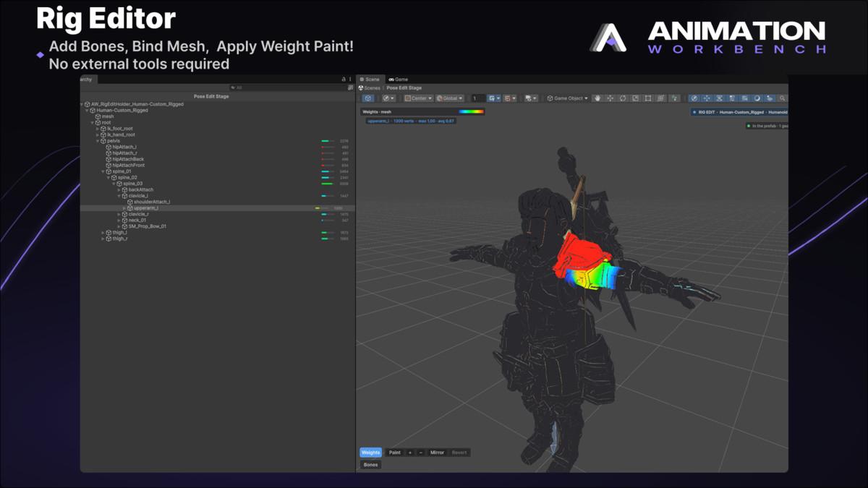Click the cube icon beside spine_03

(119, 184)
